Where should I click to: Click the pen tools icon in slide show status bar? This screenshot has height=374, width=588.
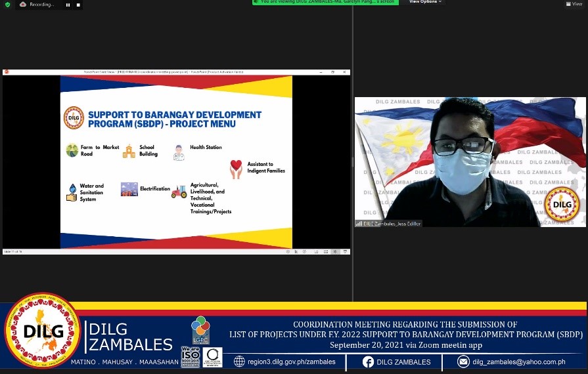tap(296, 251)
